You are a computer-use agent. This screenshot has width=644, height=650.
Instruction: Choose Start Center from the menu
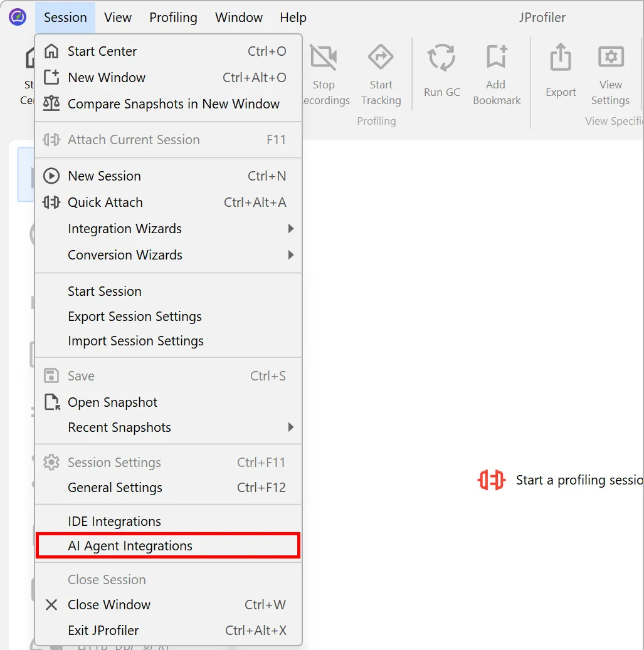pyautogui.click(x=168, y=51)
